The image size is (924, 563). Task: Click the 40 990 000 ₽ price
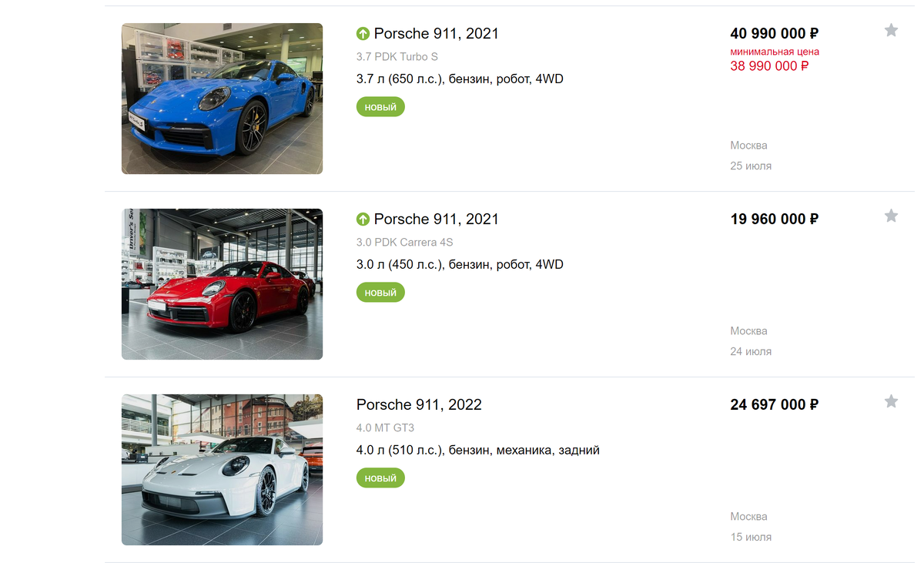774,34
